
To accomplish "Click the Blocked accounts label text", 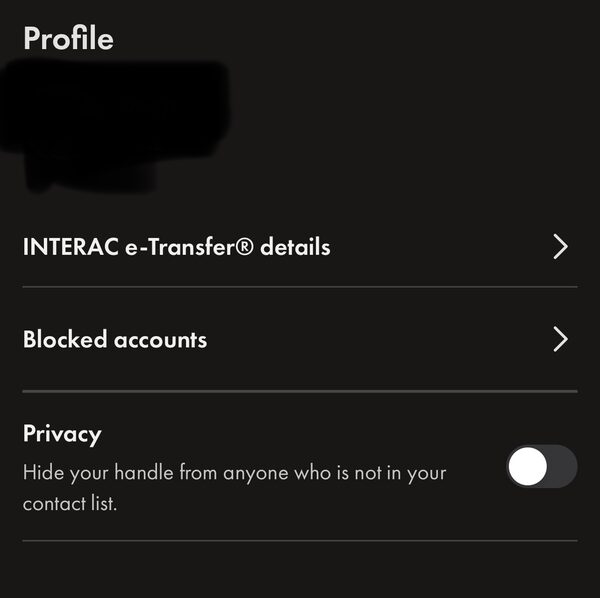I will (115, 340).
